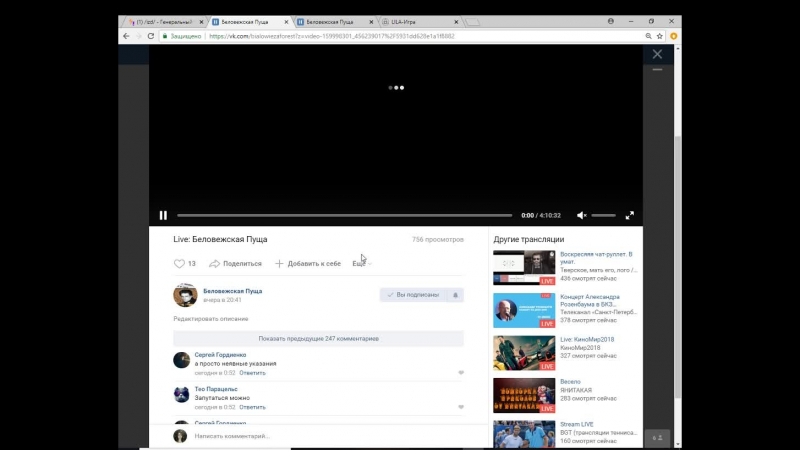Toggle Вы подписаны subscription button
This screenshot has width=800, height=450.
click(413, 295)
